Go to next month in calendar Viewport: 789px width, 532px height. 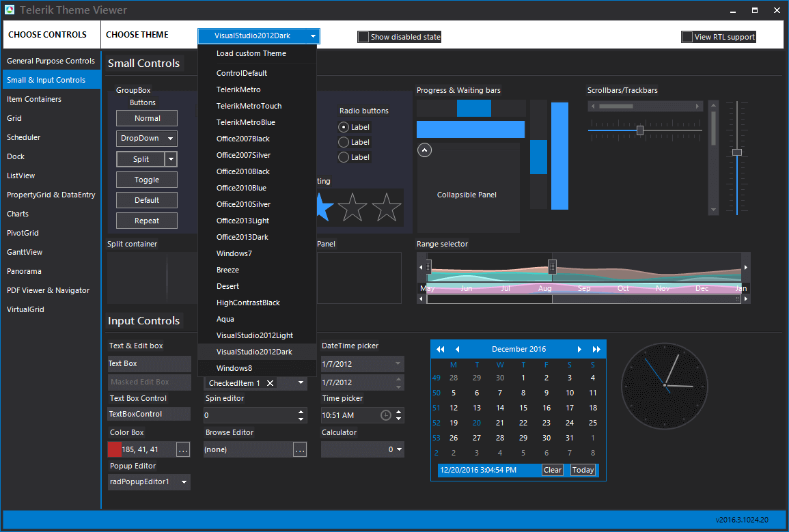click(x=579, y=349)
